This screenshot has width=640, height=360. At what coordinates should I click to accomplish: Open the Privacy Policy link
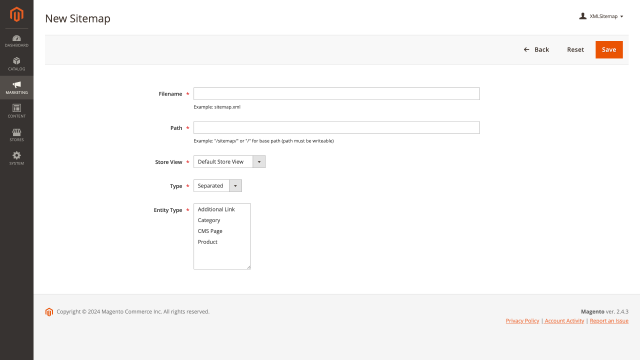[x=522, y=321]
